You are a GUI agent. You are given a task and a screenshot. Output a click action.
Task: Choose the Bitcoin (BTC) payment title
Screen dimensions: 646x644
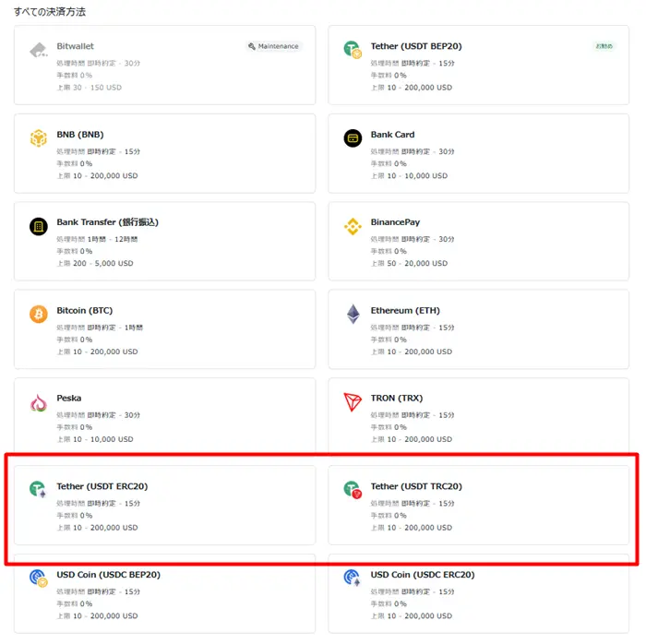[85, 311]
